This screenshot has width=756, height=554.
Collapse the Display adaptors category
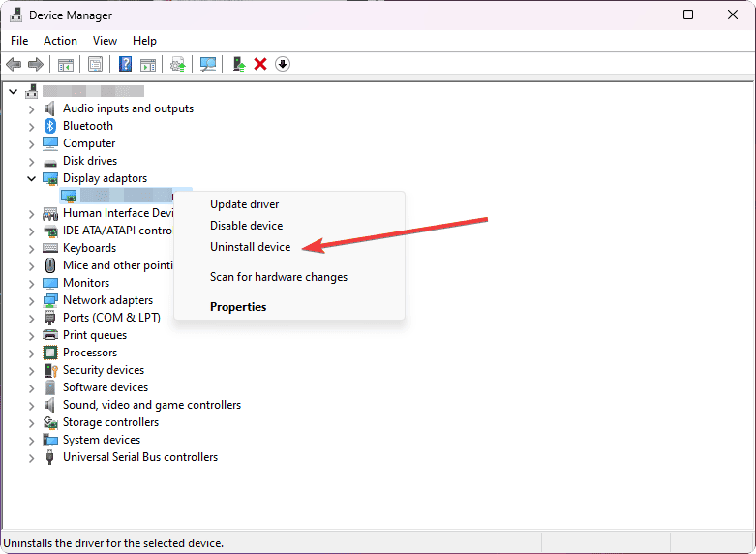point(31,178)
